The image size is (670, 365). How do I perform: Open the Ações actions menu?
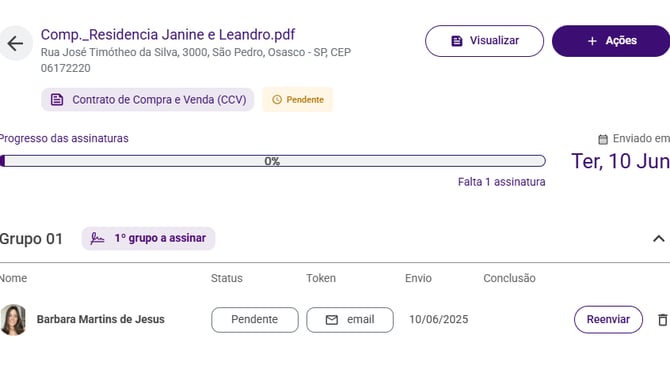(611, 41)
